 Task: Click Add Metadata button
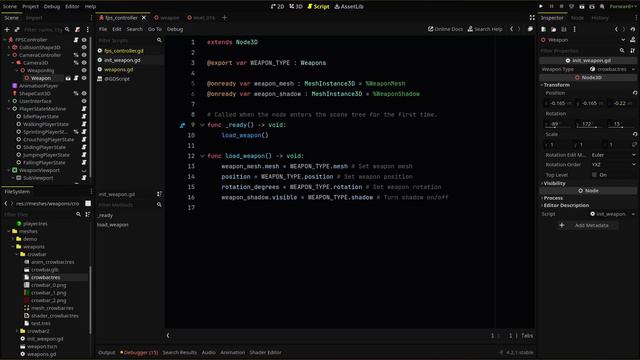588,225
